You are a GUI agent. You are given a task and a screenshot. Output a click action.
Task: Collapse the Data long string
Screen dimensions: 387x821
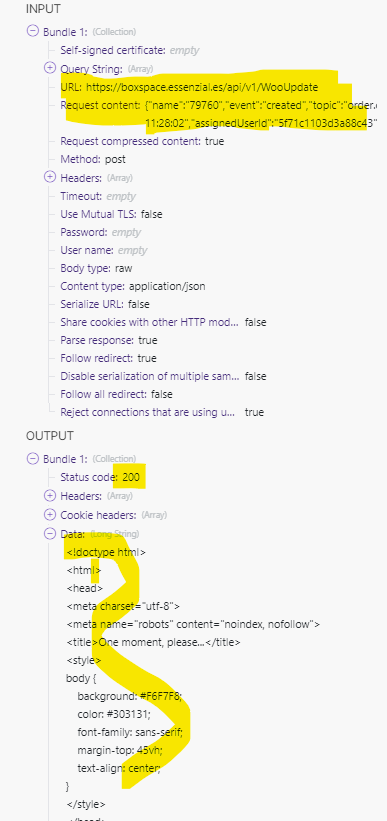tap(50, 533)
